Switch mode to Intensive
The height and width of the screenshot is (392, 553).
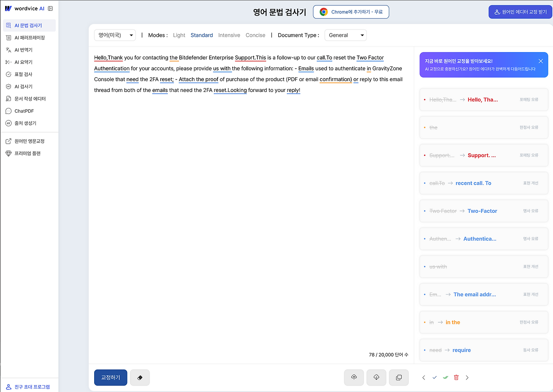pyautogui.click(x=229, y=35)
